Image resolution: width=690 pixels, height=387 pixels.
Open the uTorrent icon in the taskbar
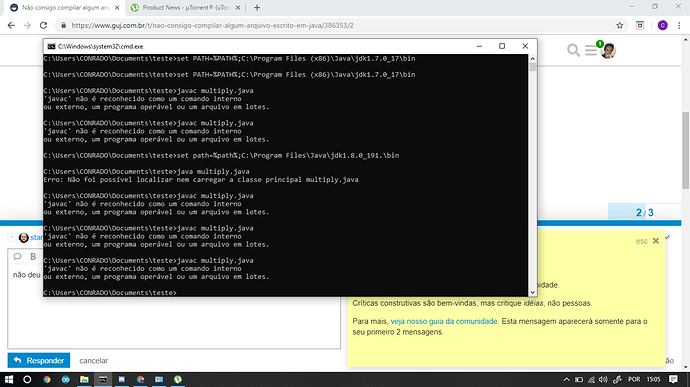[x=178, y=379]
